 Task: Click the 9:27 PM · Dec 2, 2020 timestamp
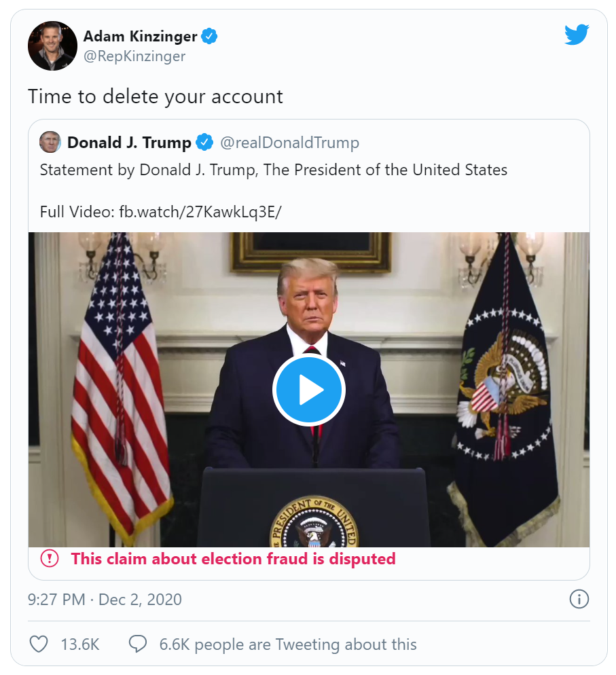[105, 600]
